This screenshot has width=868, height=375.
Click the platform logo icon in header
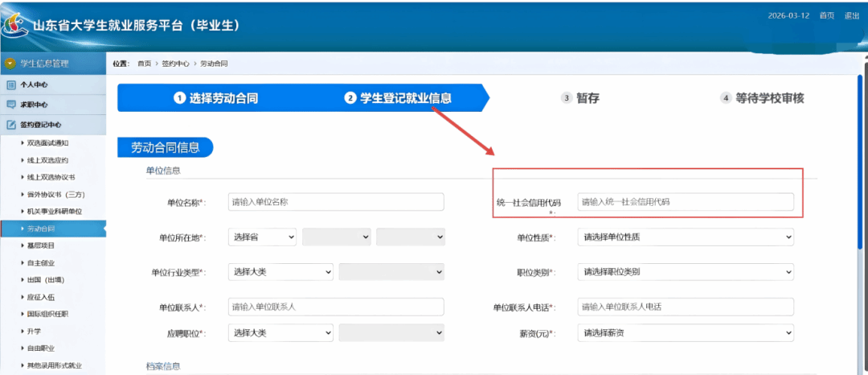[16, 25]
